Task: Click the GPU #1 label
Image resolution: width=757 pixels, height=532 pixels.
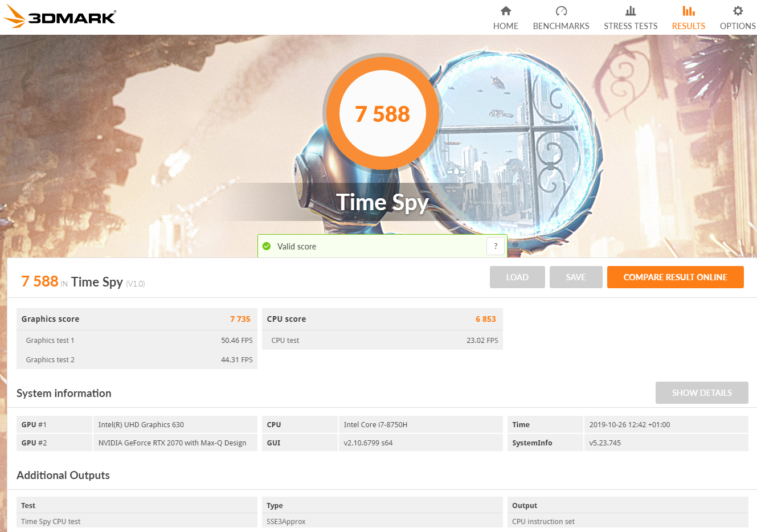Action: click(34, 424)
